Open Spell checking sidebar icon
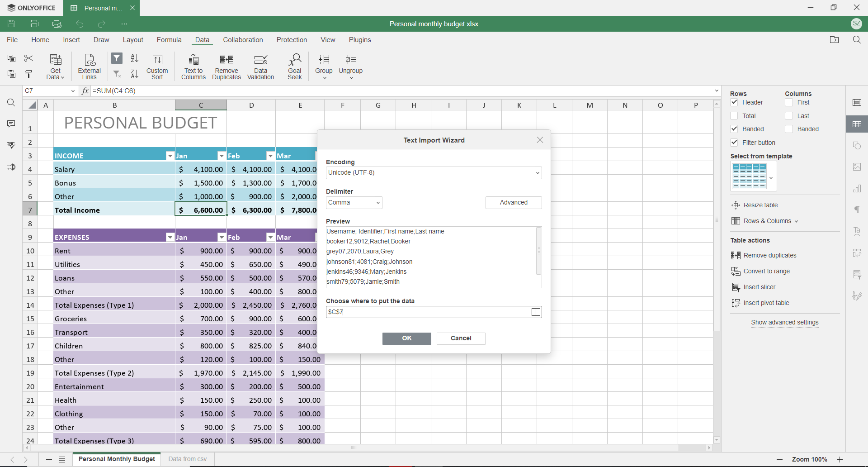Screen dimensions: 868x467 (11, 145)
